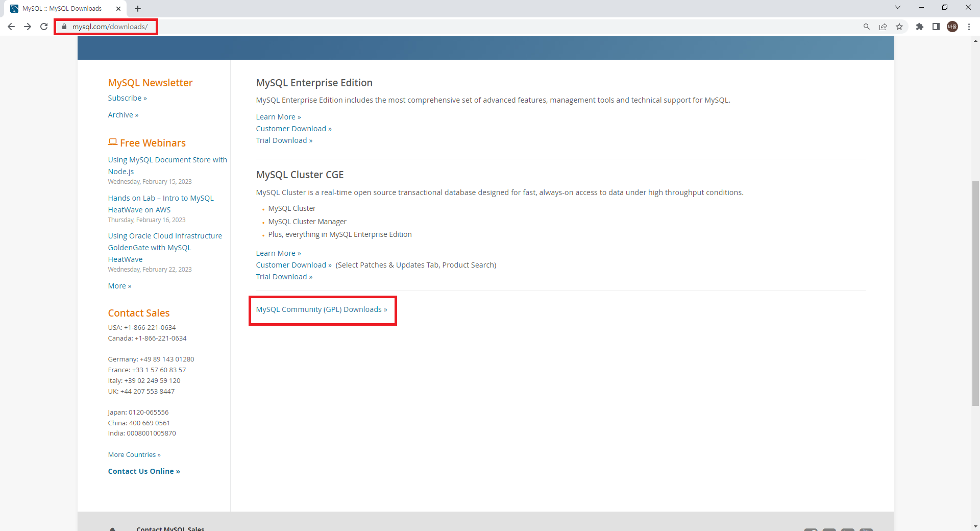Open More Countries contact link

134,454
